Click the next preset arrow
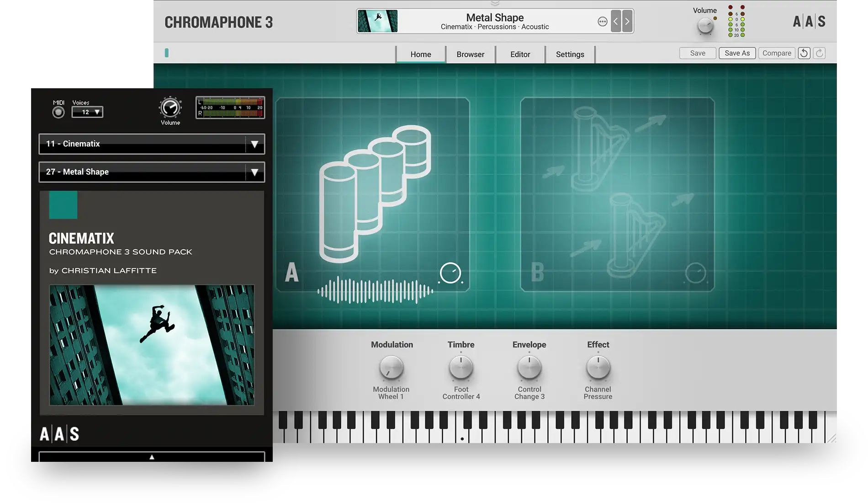 click(627, 21)
